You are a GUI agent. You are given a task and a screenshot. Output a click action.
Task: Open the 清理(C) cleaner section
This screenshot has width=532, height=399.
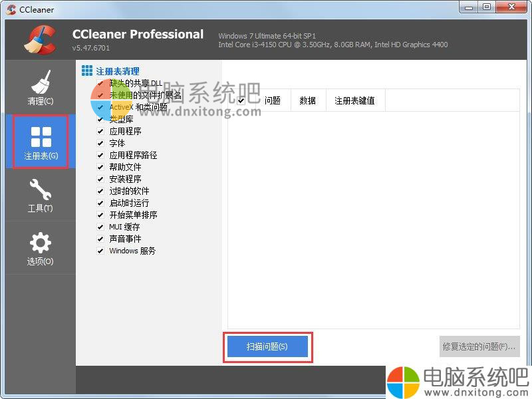coord(41,87)
